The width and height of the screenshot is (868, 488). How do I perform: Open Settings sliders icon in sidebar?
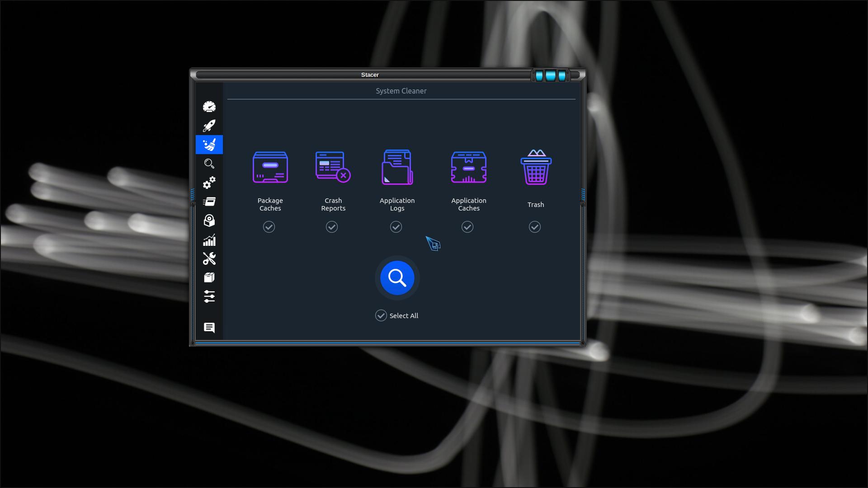click(x=209, y=296)
